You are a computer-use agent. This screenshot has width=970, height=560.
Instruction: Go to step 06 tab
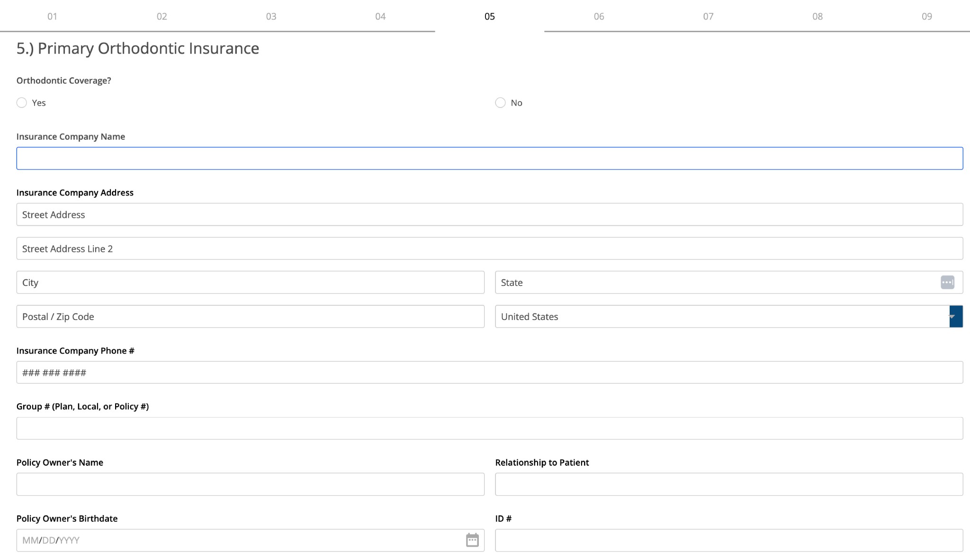tap(599, 17)
